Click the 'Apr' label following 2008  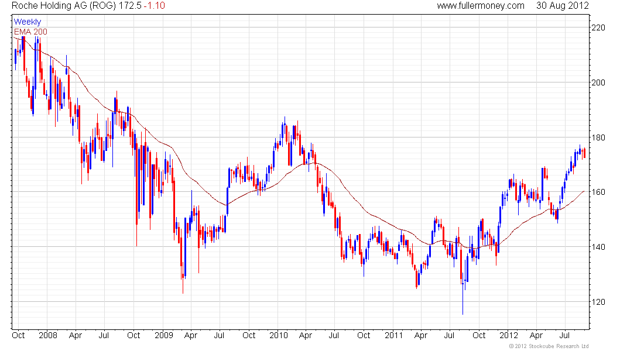tap(76, 335)
